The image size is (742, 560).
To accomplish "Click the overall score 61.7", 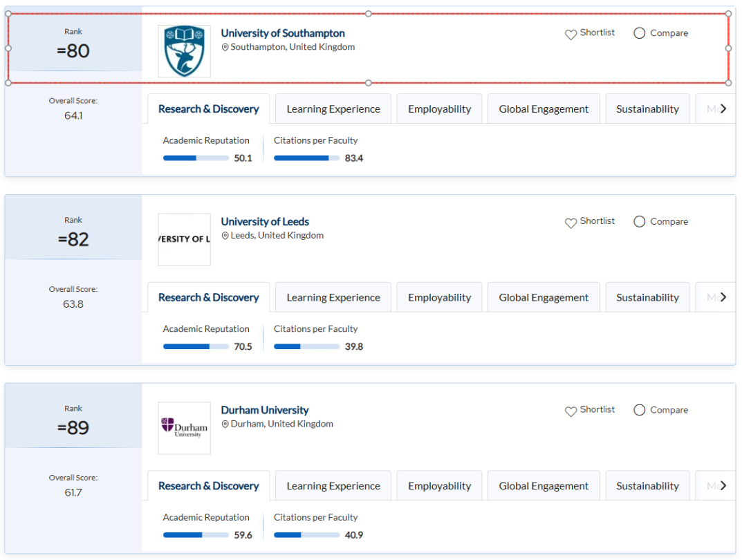I will click(73, 492).
